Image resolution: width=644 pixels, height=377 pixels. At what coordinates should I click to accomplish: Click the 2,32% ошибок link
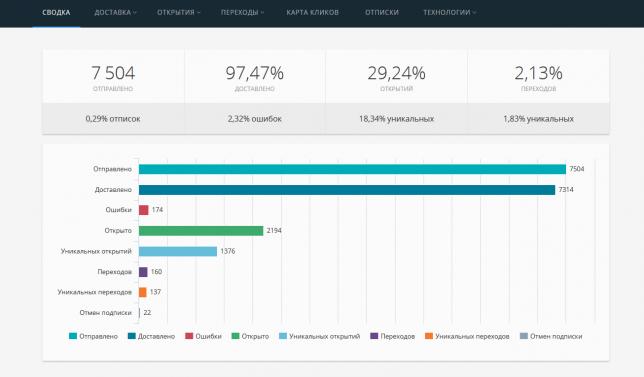pos(255,119)
